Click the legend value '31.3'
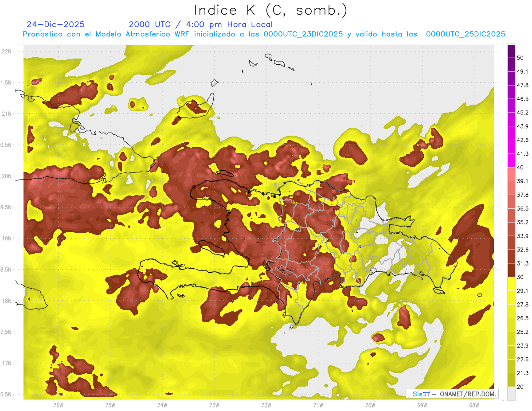 tap(523, 263)
